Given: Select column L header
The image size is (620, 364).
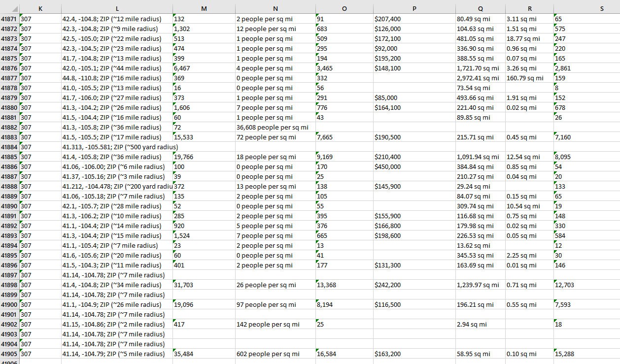Looking at the screenshot, I should (117, 8).
